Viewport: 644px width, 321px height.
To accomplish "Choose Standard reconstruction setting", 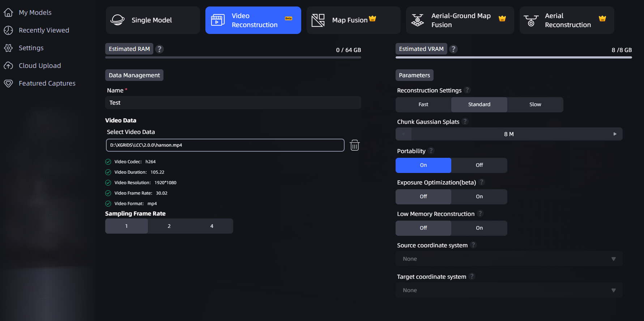I will tap(479, 105).
